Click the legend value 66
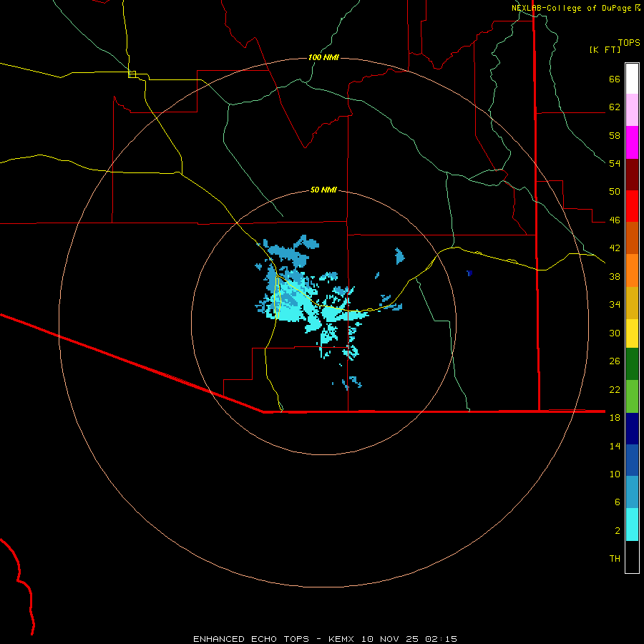 (x=615, y=79)
